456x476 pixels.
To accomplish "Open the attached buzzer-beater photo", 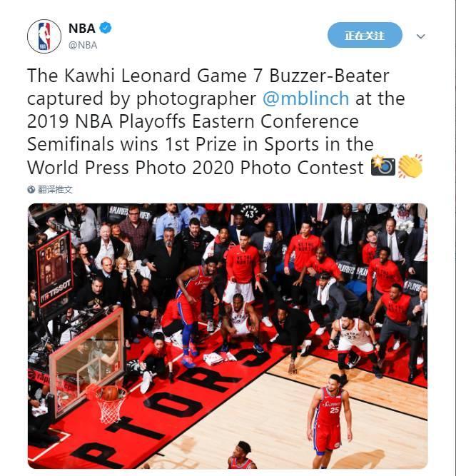I will [x=228, y=336].
